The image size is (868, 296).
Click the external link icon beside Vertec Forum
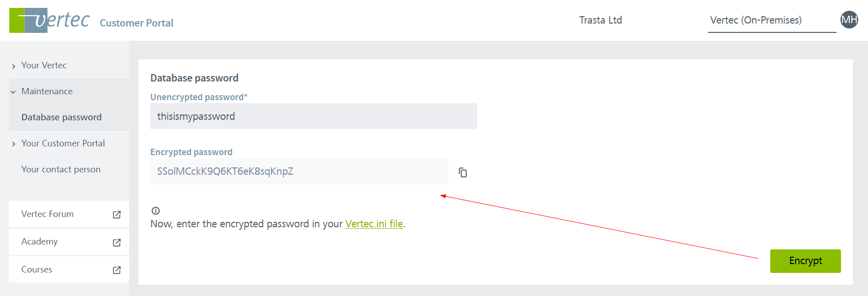tap(117, 215)
